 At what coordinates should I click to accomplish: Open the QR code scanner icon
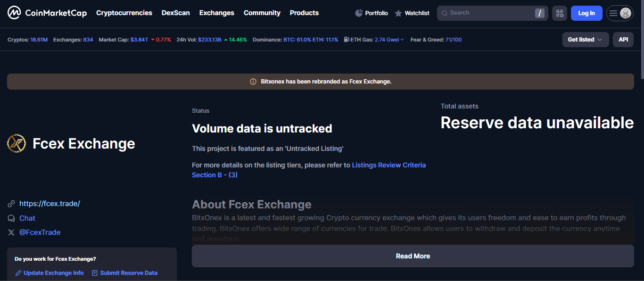(x=560, y=13)
